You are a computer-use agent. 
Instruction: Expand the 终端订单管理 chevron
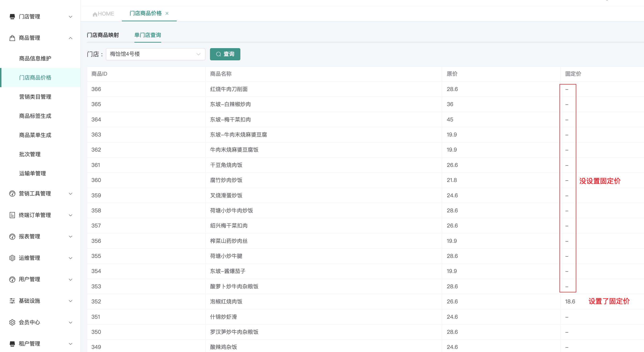tap(70, 215)
